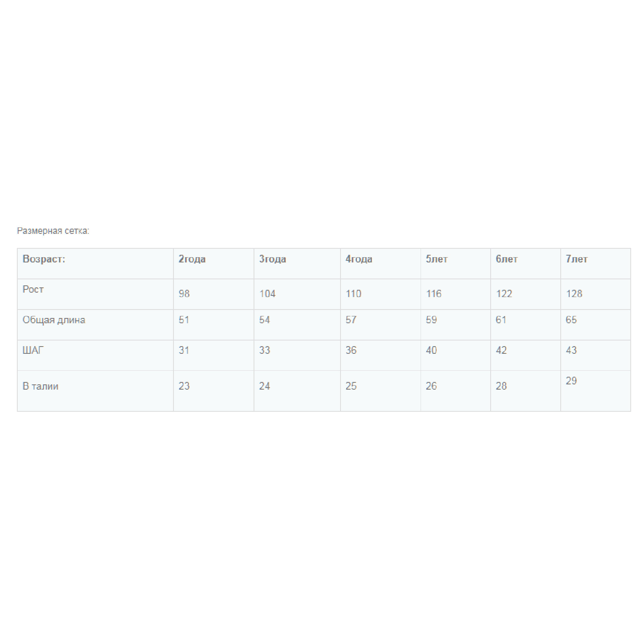Click total length value 65 cell

click(596, 325)
